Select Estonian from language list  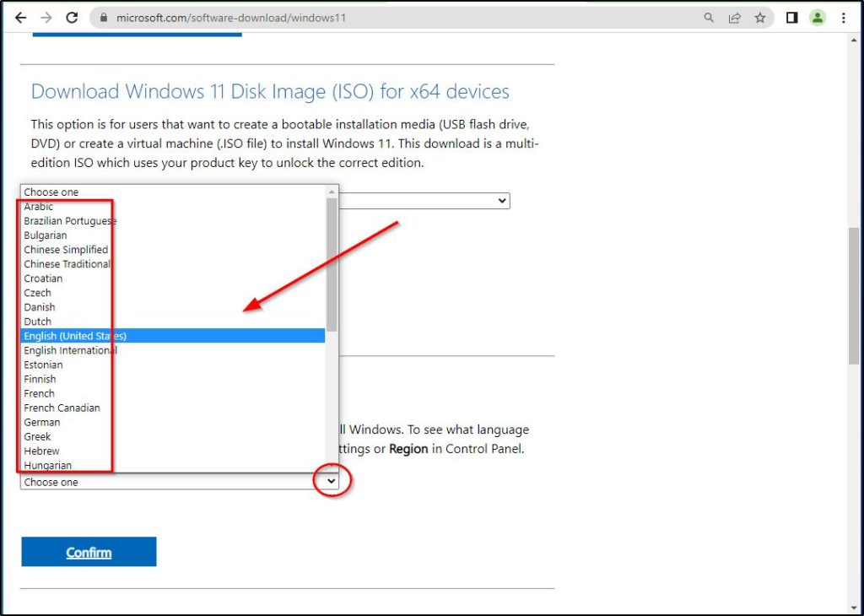(x=172, y=365)
